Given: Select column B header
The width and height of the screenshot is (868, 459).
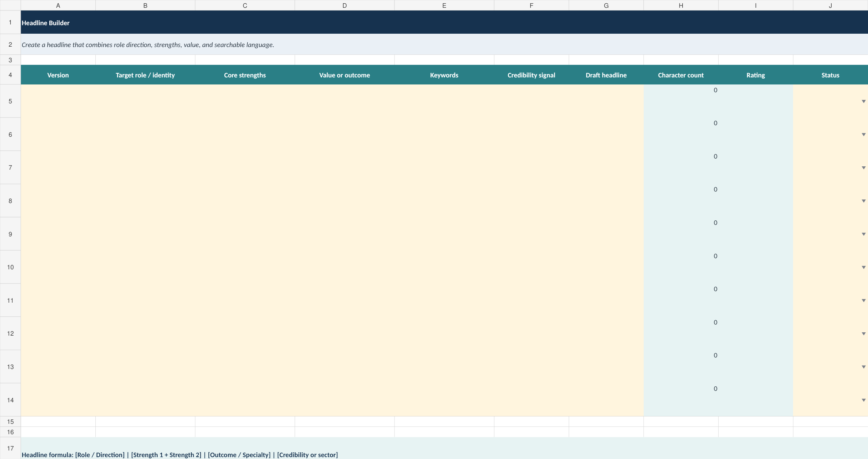Looking at the screenshot, I should [x=145, y=5].
